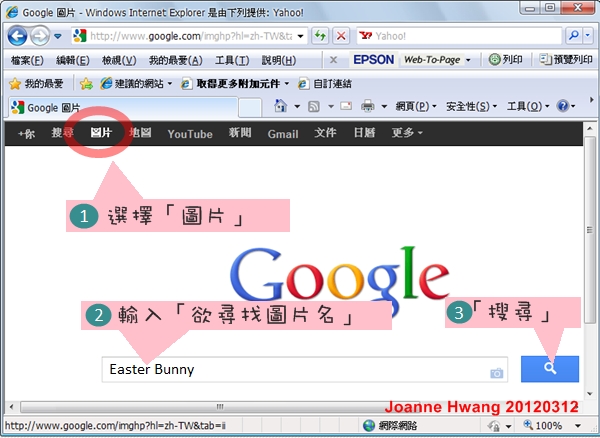Open the 說明(H) menu
Viewport: 600px width, 438px height.
click(x=279, y=60)
